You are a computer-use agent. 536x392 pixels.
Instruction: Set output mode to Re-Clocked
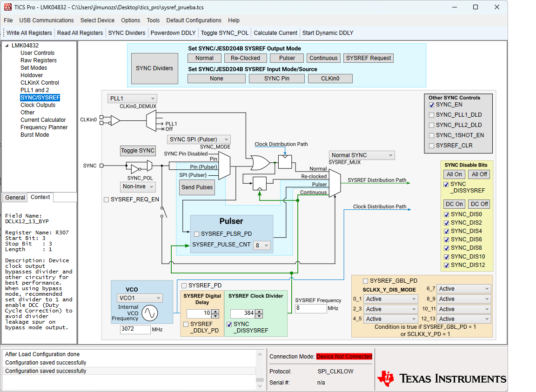pos(246,58)
